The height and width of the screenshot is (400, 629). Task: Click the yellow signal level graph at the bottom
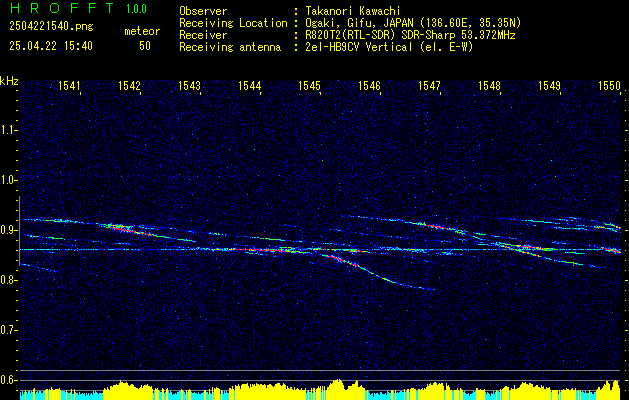321,390
